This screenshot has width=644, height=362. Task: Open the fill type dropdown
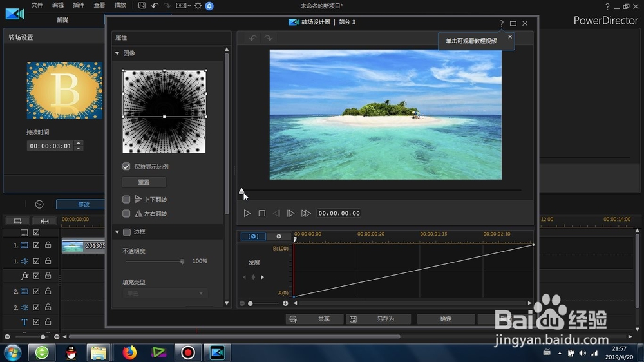164,293
